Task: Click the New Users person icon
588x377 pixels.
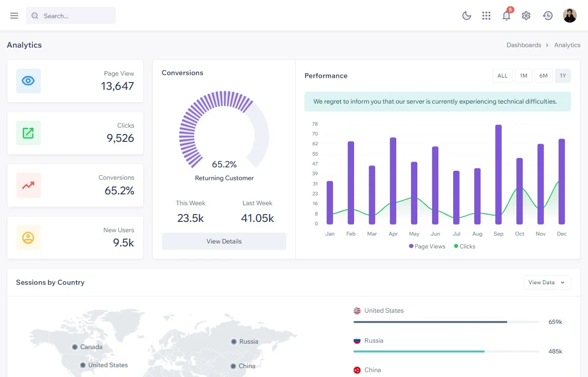Action: click(x=28, y=238)
